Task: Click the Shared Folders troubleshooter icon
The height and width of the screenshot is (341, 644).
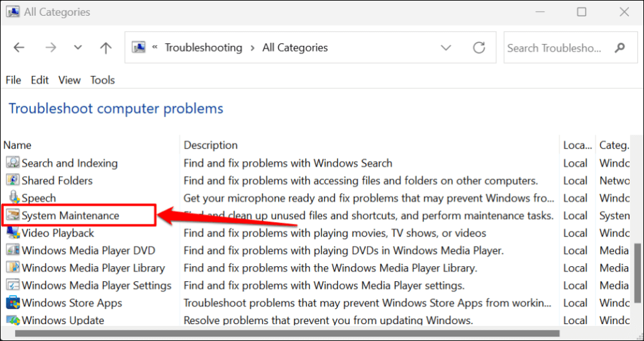Action: coord(13,181)
